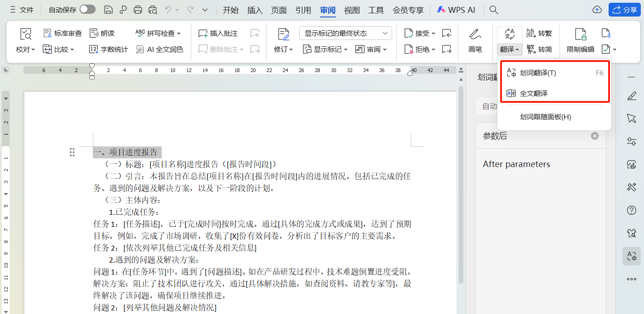
Task: Open the 显示标记的最终状态 dropdown
Action: pos(345,33)
